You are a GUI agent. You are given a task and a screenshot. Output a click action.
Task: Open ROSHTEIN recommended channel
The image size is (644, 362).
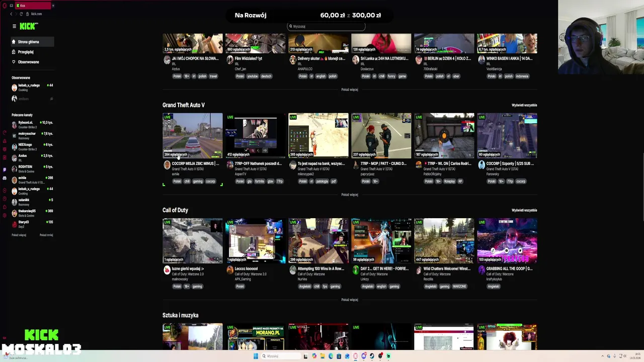coord(32,168)
